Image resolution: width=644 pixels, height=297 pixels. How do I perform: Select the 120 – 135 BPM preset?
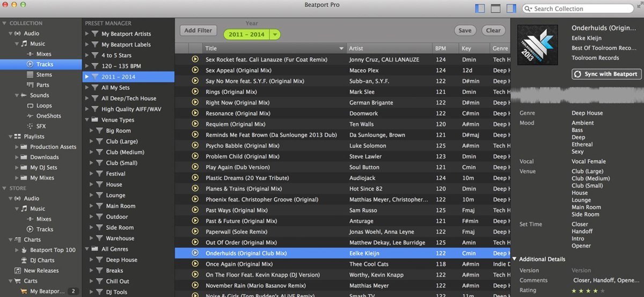click(x=121, y=66)
